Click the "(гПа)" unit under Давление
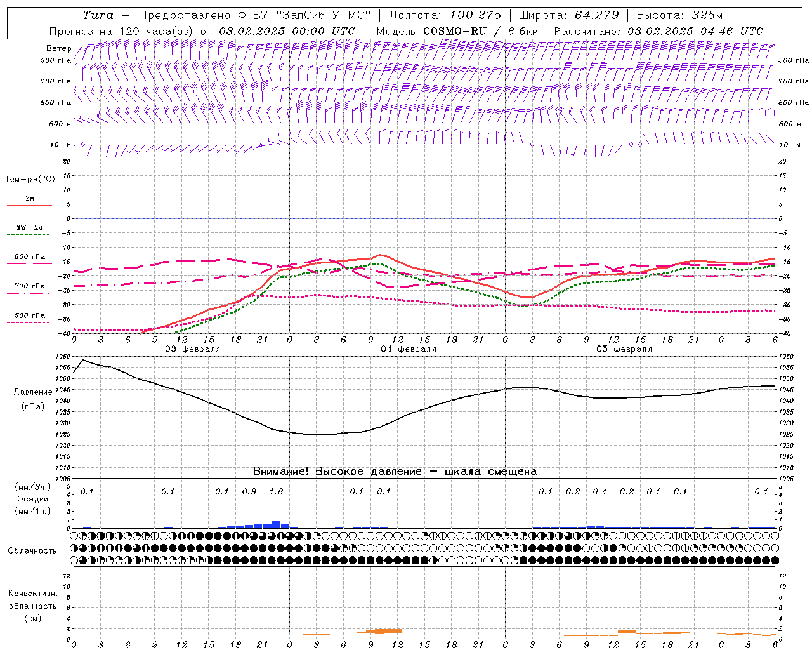812x650 pixels. [32, 407]
